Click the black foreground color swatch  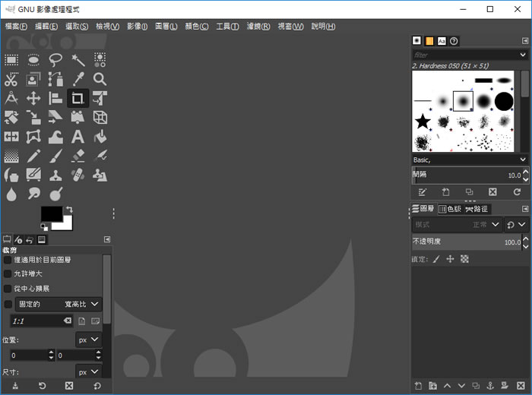pyautogui.click(x=51, y=213)
